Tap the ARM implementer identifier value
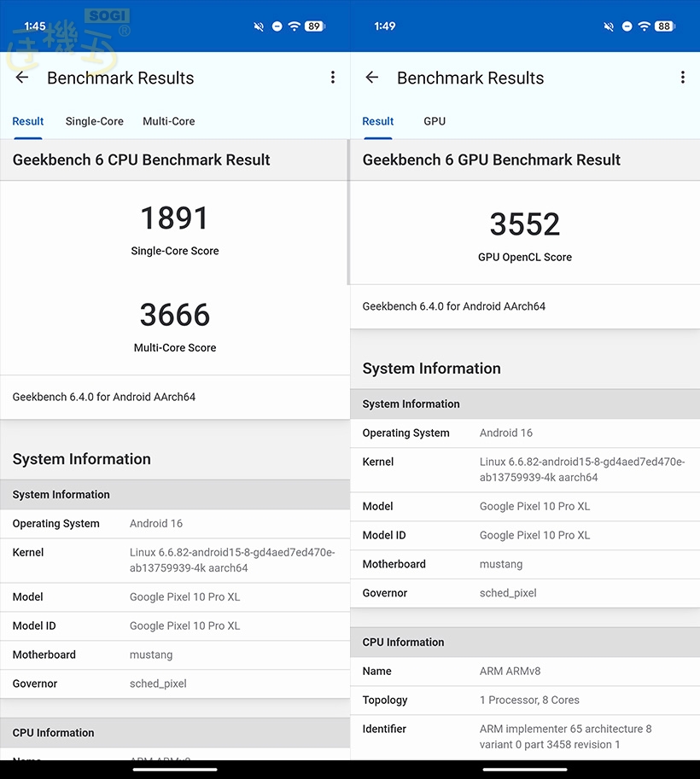The width and height of the screenshot is (700, 779). coord(566,737)
